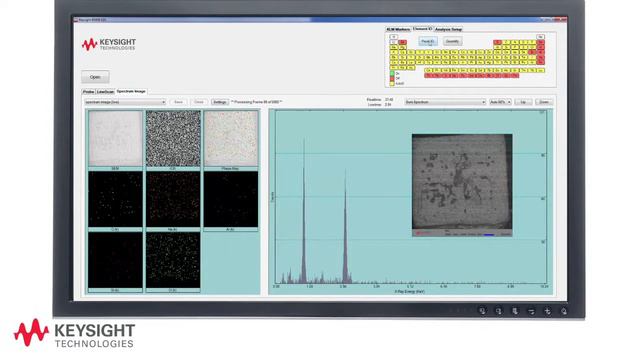Expand the Sum Spectrum dropdown
The width and height of the screenshot is (640, 360).
coord(445,102)
